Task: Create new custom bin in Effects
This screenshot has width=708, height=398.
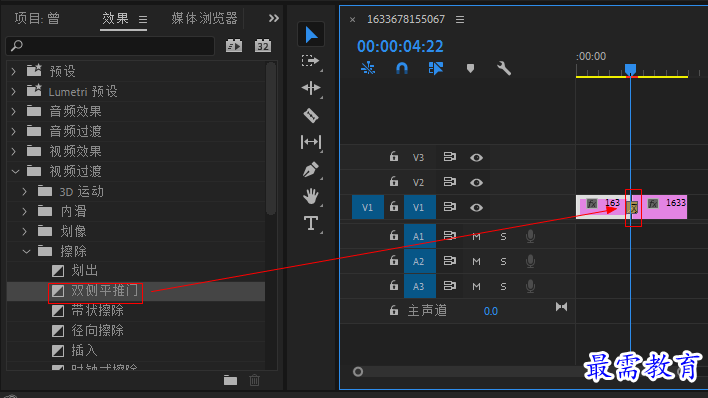Action: coord(230,380)
